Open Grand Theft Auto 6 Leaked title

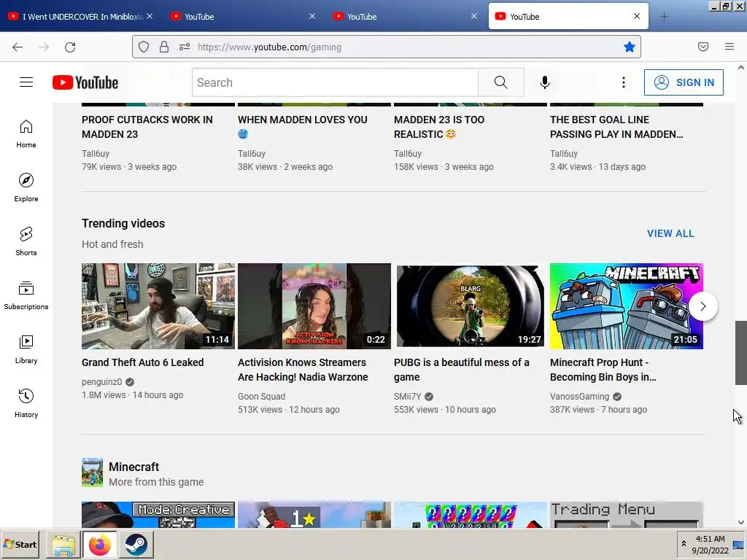[x=142, y=362]
